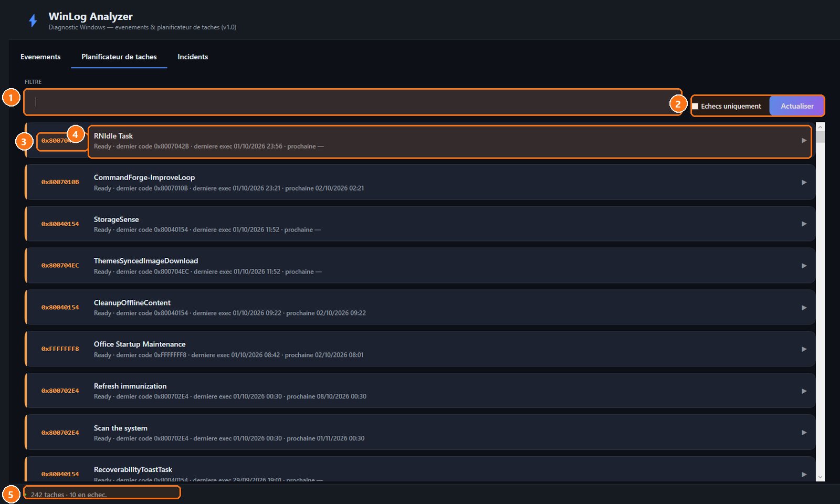
Task: Click the Actualiser button
Action: (x=797, y=106)
